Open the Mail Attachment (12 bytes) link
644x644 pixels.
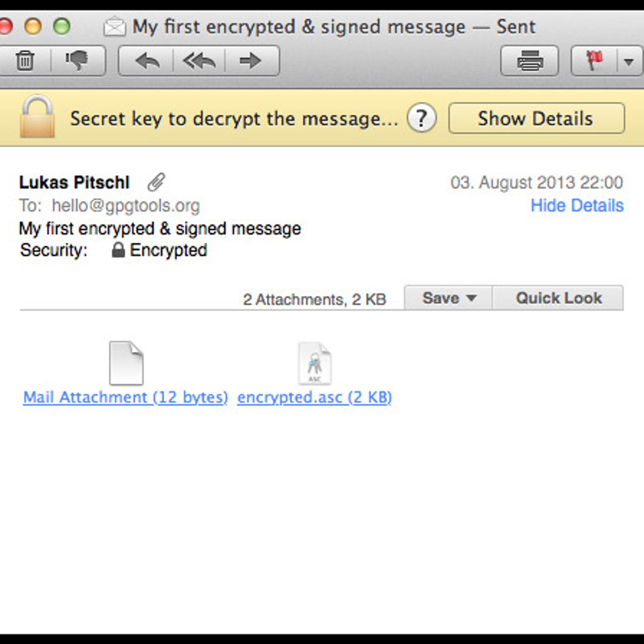click(x=126, y=397)
